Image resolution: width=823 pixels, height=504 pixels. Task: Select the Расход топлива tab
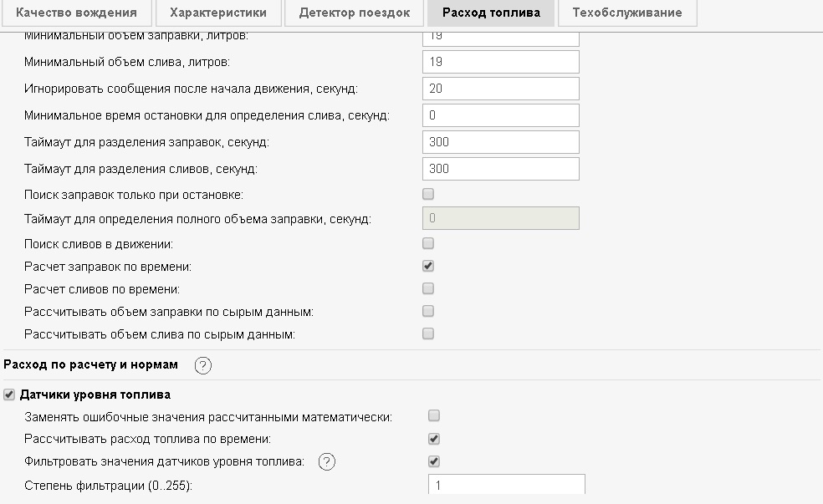491,13
